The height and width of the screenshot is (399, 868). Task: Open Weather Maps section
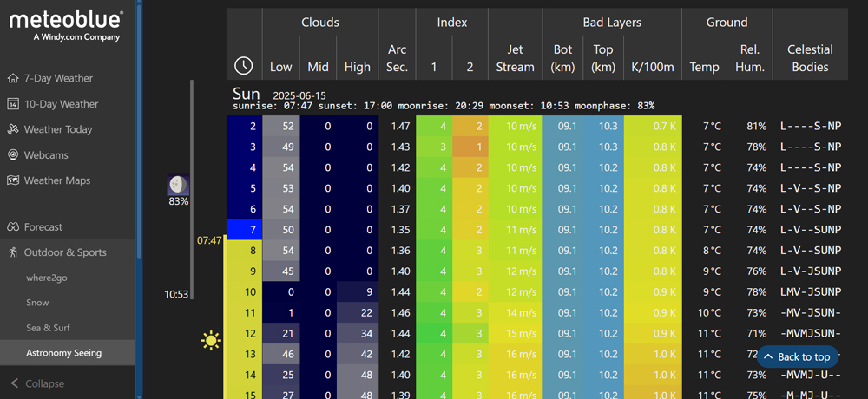57,180
